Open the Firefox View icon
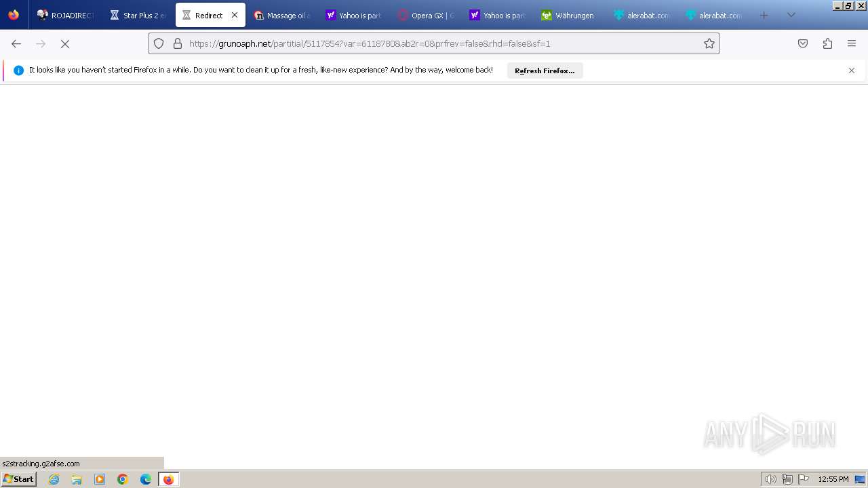868x488 pixels. pyautogui.click(x=14, y=15)
